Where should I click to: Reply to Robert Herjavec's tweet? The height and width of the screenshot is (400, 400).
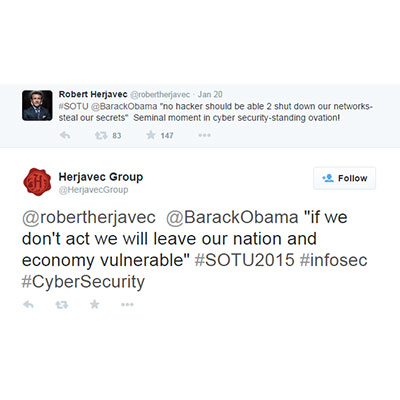65,135
